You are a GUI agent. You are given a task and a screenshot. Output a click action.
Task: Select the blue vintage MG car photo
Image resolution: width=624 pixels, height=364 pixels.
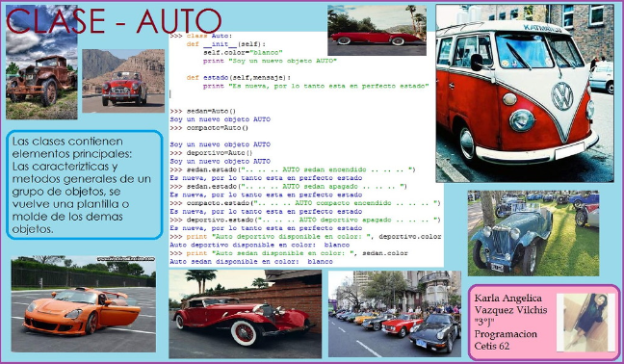tap(533, 233)
